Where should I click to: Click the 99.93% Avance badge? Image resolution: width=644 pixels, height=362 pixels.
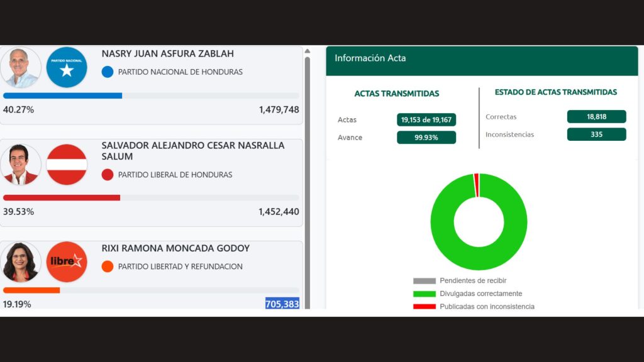[426, 138]
